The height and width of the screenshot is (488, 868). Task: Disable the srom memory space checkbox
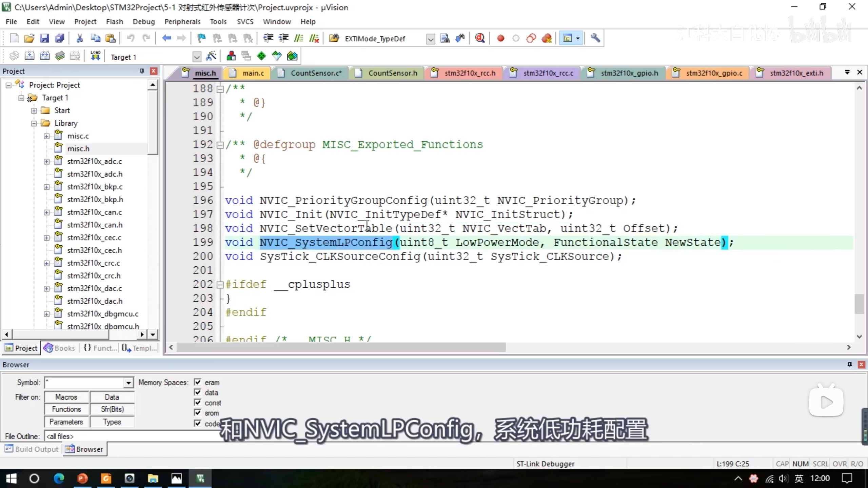198,413
